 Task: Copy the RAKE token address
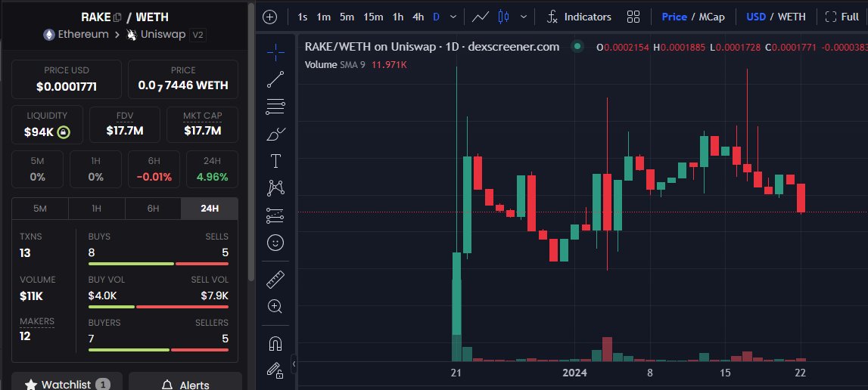tap(117, 17)
